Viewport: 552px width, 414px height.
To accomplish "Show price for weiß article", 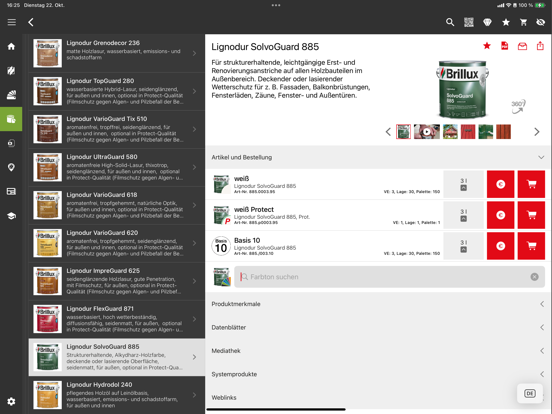I will pyautogui.click(x=500, y=184).
